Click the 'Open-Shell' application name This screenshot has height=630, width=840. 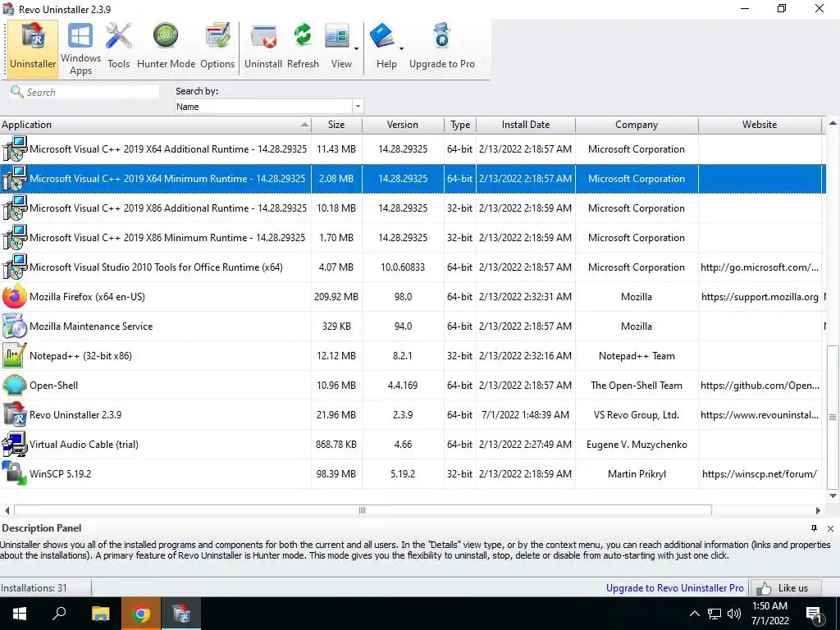pyautogui.click(x=53, y=386)
